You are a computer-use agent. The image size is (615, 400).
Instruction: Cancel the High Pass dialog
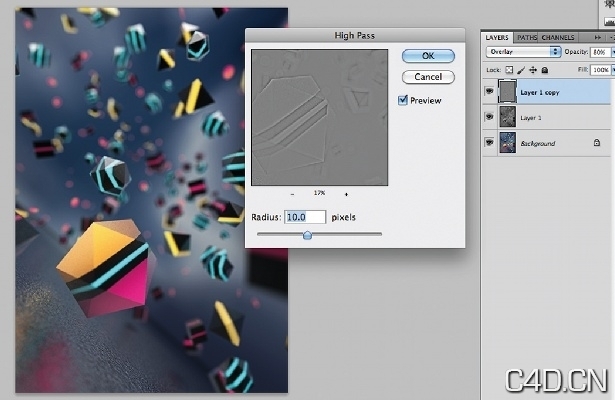coord(428,77)
